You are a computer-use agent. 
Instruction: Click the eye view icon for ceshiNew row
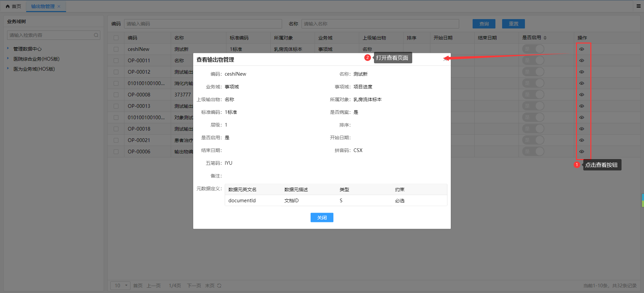click(582, 49)
